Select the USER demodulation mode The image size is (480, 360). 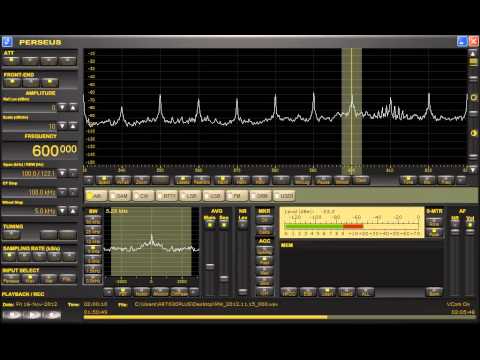click(x=284, y=196)
